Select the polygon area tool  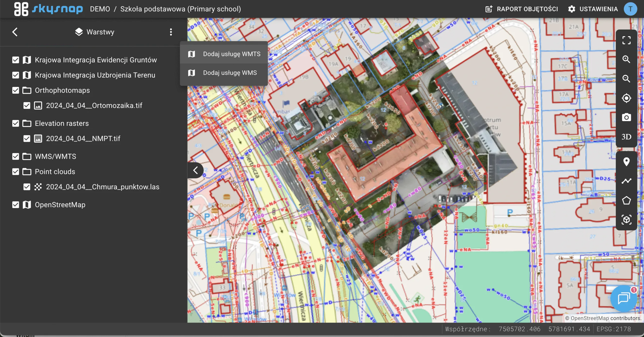[x=626, y=201]
